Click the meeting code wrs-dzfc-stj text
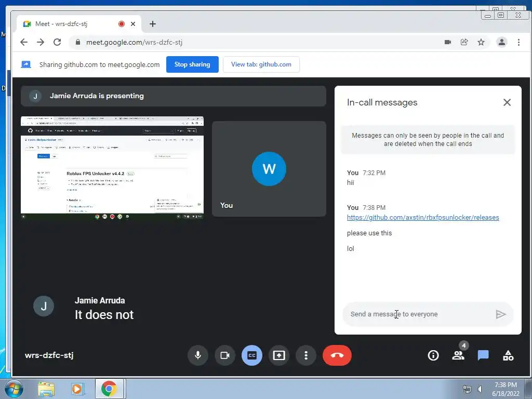Image resolution: width=532 pixels, height=399 pixels. (x=49, y=355)
